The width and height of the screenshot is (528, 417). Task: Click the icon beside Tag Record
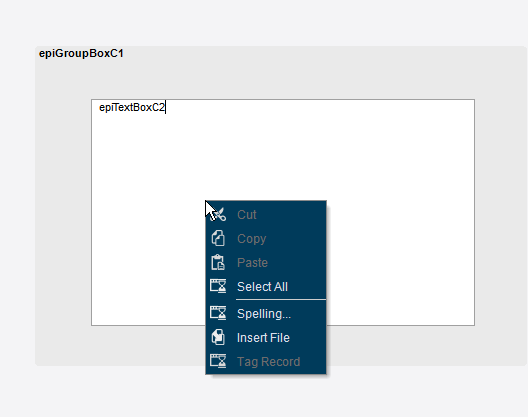click(218, 361)
